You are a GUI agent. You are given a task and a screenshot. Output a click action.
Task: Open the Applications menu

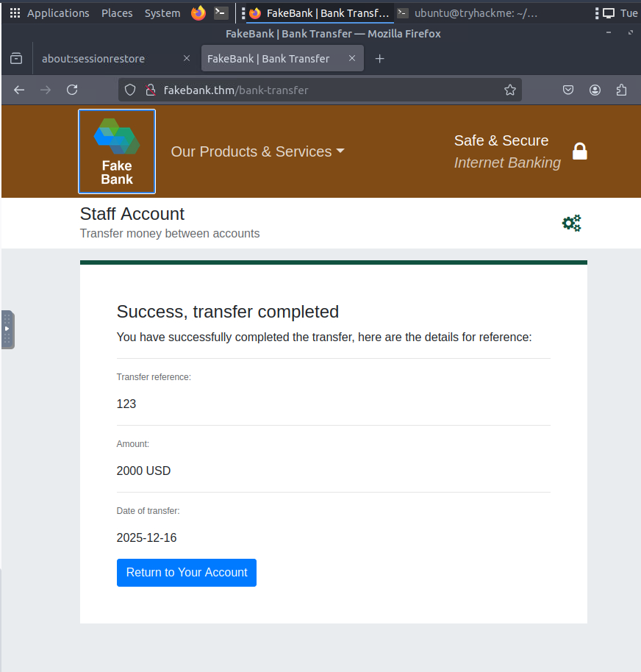click(50, 13)
